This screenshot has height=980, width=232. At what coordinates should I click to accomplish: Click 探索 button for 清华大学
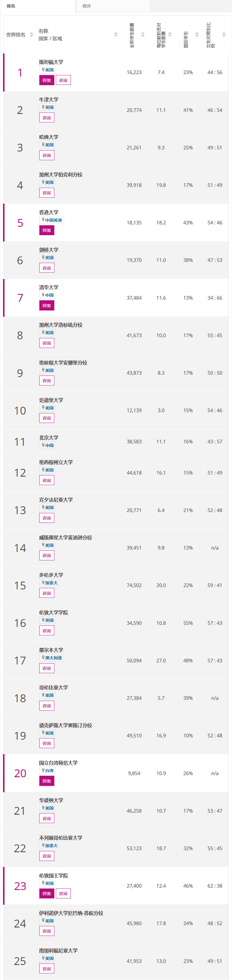[47, 305]
